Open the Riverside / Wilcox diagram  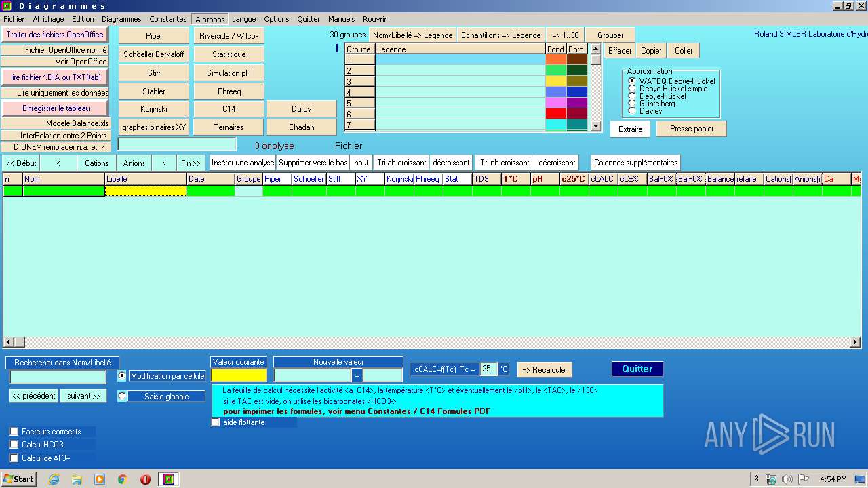[229, 35]
